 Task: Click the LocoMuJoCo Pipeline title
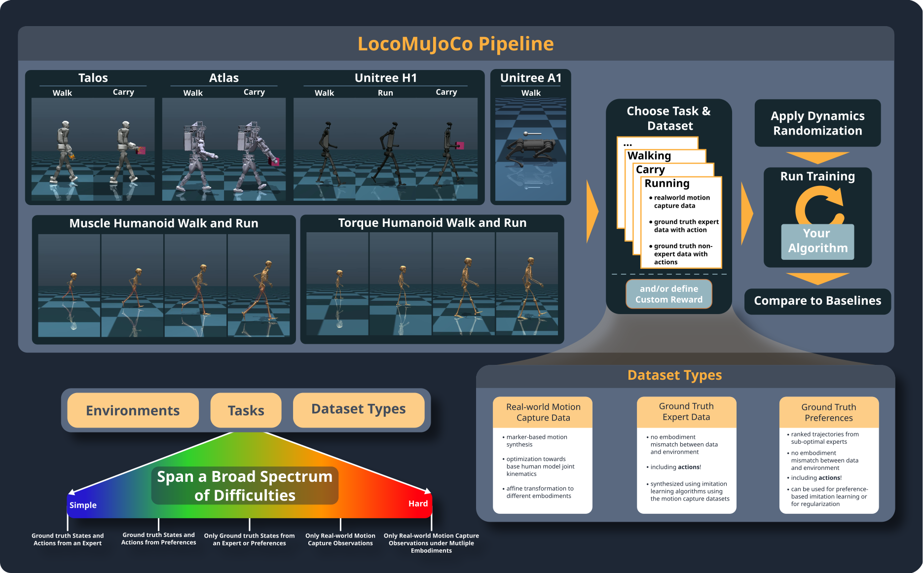(x=455, y=44)
